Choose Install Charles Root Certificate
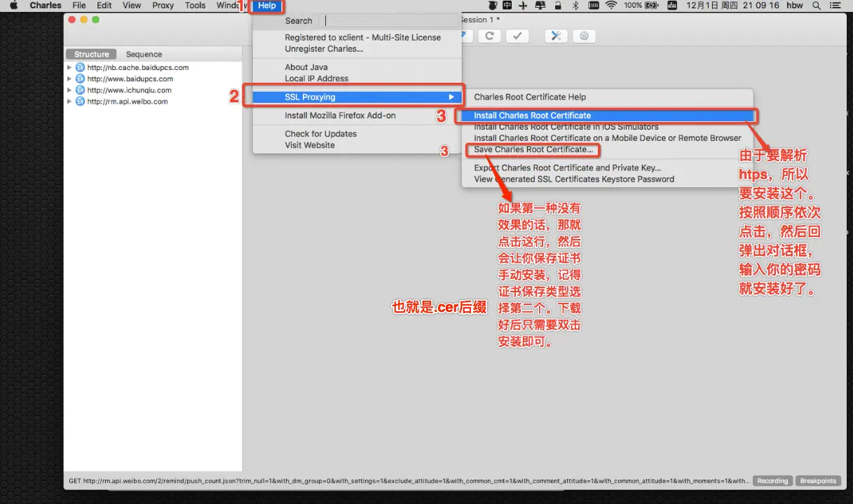 607,116
